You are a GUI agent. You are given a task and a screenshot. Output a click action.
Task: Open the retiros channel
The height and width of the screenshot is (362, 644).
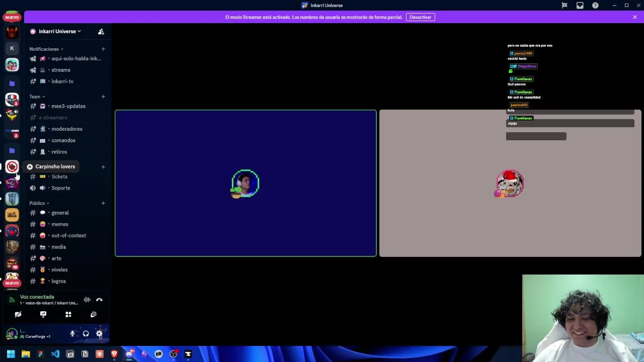[66, 152]
